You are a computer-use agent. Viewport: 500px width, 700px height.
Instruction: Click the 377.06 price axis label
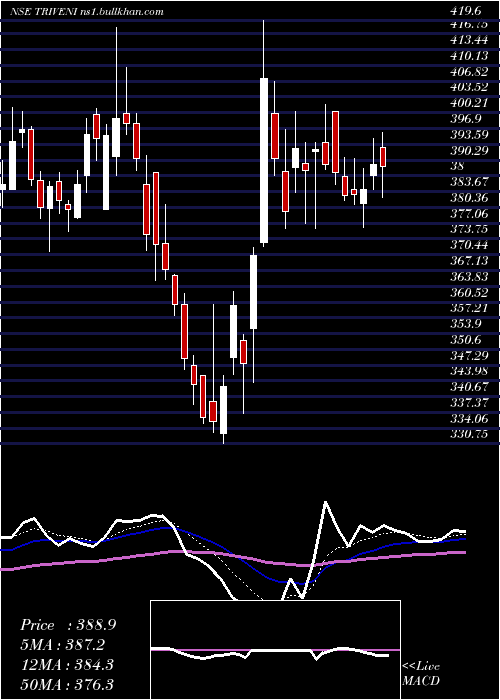pos(469,214)
